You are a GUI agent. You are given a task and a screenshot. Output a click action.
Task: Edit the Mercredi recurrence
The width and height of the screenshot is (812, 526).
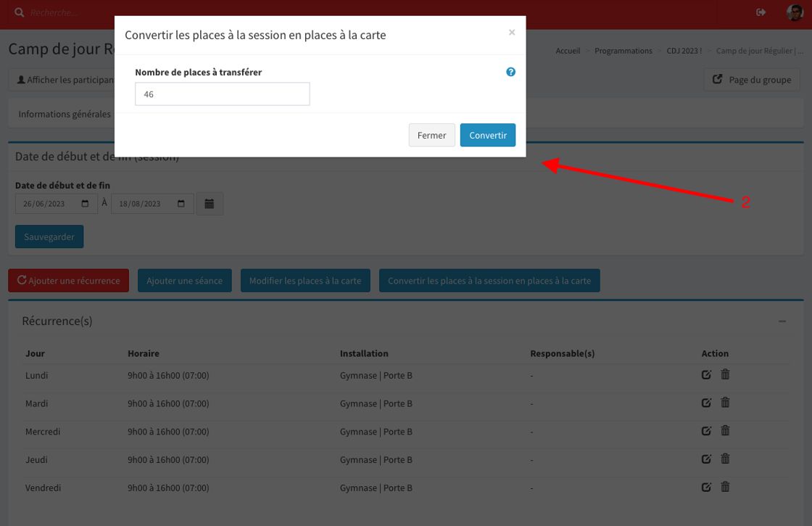tap(706, 431)
